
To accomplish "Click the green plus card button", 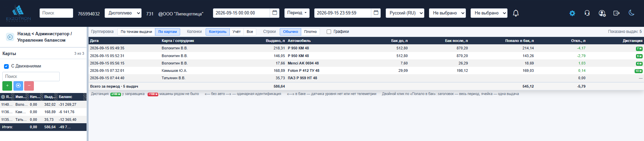I will point(7,86).
